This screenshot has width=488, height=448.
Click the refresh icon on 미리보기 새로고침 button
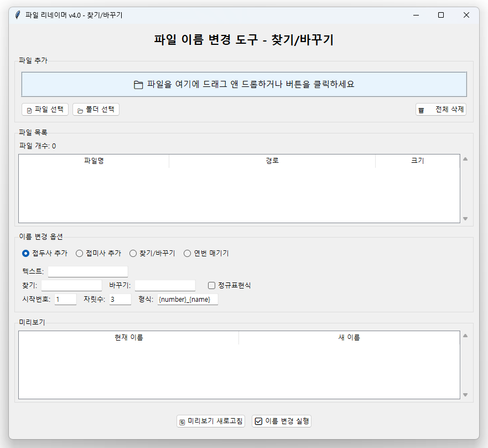(x=181, y=421)
